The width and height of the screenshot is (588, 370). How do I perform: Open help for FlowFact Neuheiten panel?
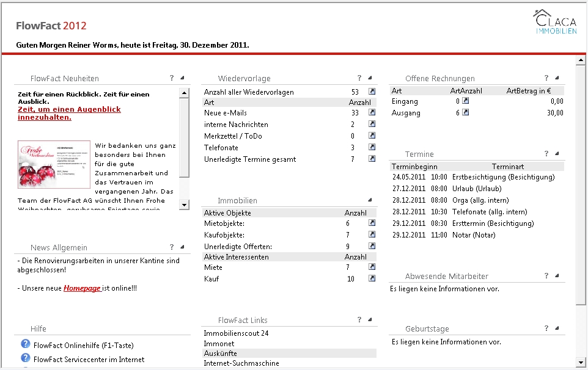(172, 78)
